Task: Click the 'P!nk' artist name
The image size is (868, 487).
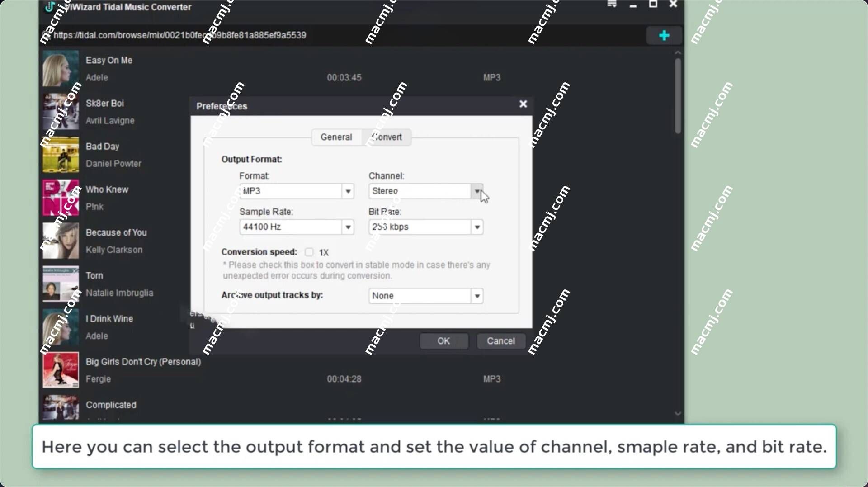Action: coord(94,207)
